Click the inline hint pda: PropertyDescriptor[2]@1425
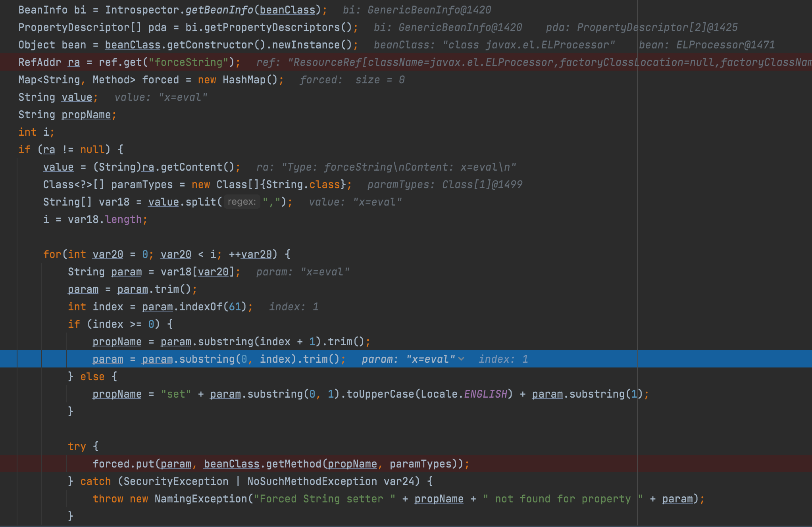The image size is (812, 527). tap(641, 27)
